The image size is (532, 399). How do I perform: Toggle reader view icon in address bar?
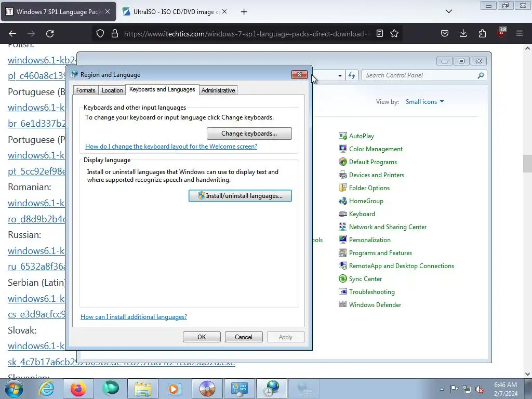(380, 34)
